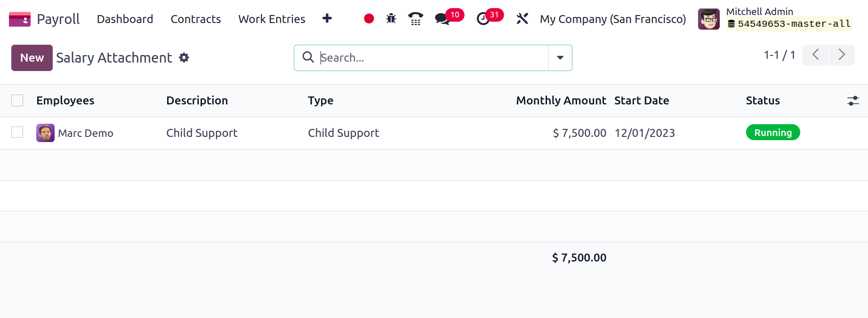The height and width of the screenshot is (318, 868).
Task: Check the Marc Demo row checkbox
Action: coord(17,133)
